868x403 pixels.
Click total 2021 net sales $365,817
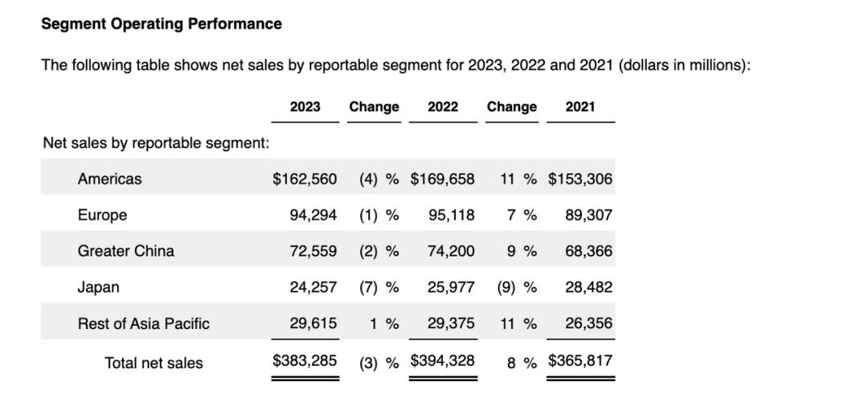tap(580, 361)
